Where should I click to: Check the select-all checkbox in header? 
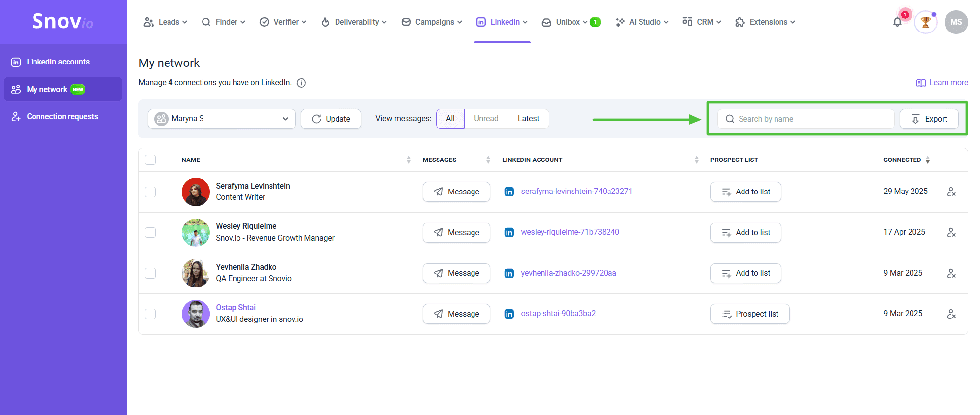(x=150, y=160)
